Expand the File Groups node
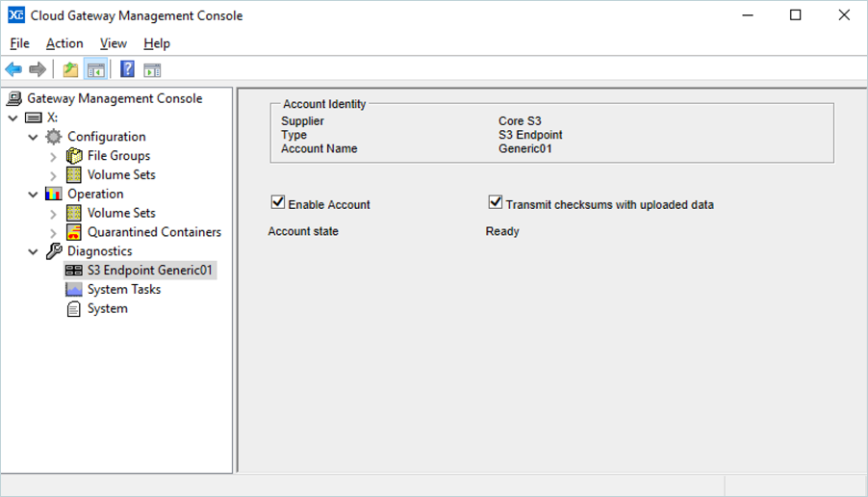This screenshot has width=868, height=497. coord(54,156)
